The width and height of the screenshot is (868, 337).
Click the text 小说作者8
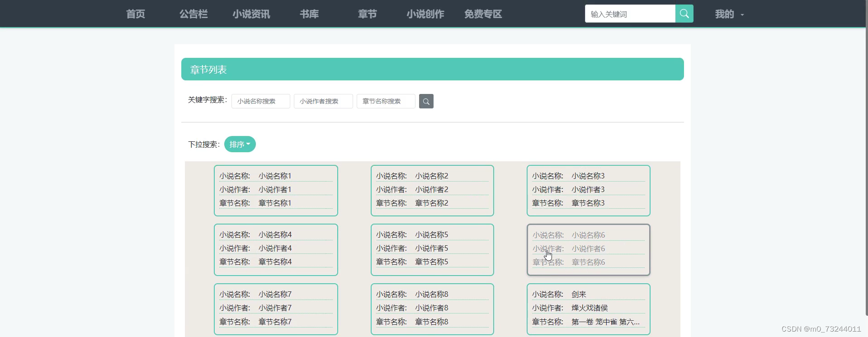(x=432, y=308)
